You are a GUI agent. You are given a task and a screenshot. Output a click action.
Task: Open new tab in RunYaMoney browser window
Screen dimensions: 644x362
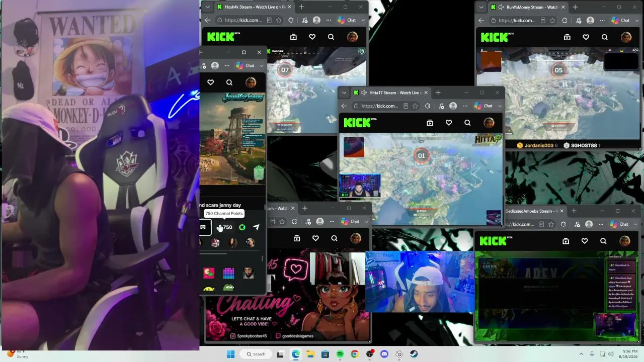[575, 7]
